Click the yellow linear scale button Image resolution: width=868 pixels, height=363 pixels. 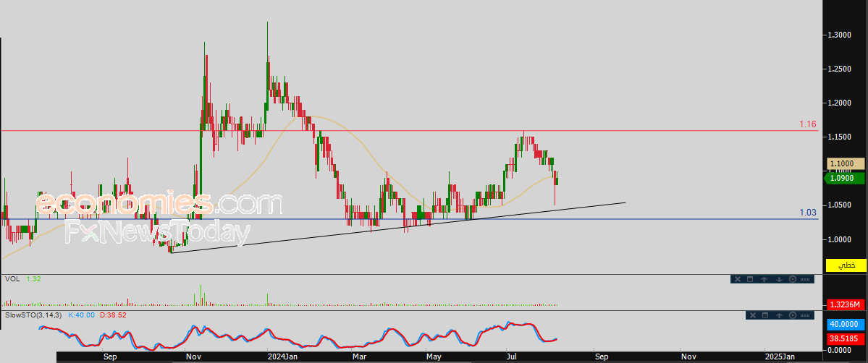tap(846, 265)
